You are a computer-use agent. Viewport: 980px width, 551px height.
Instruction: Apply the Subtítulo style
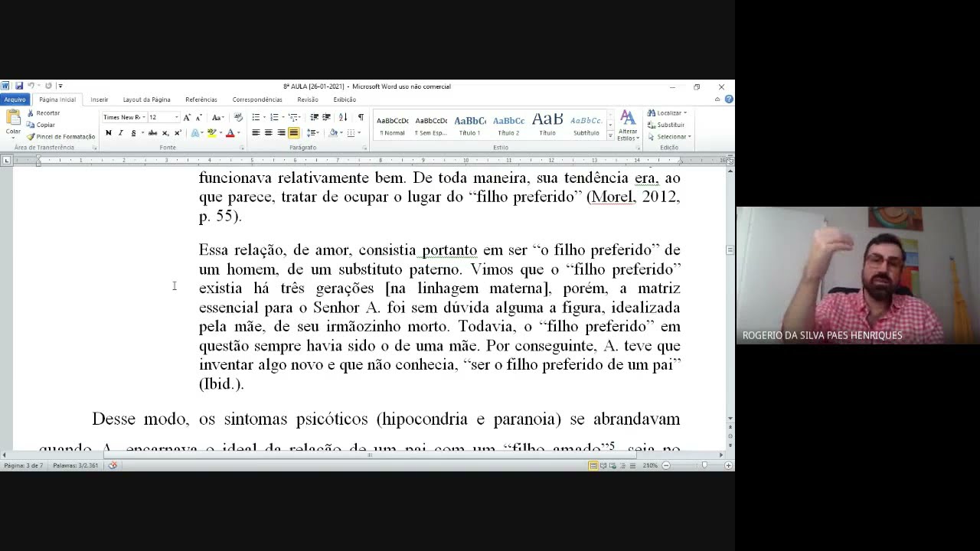(586, 126)
